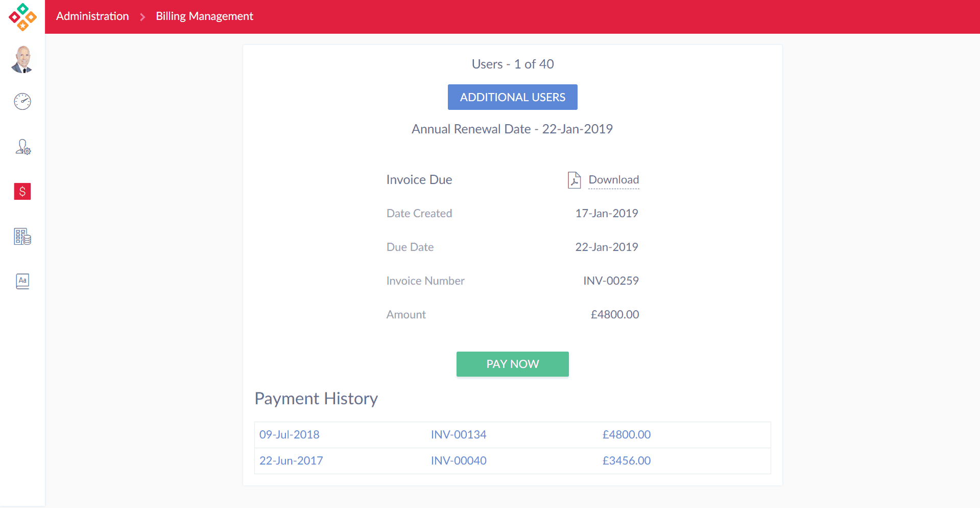Go to Administration in the breadcrumb

(x=92, y=16)
